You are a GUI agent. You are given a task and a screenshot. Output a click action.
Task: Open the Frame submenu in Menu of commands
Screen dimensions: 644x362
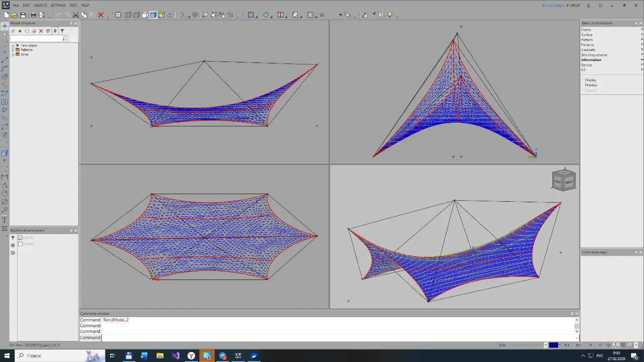pos(586,29)
